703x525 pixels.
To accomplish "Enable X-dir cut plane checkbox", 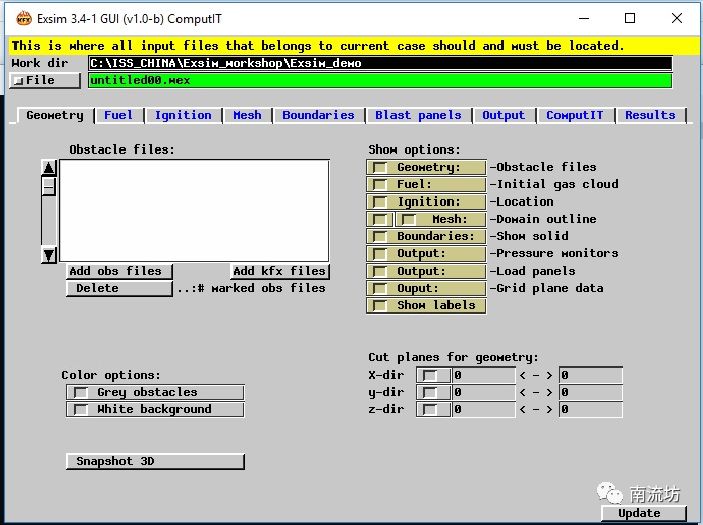I will click(x=430, y=376).
